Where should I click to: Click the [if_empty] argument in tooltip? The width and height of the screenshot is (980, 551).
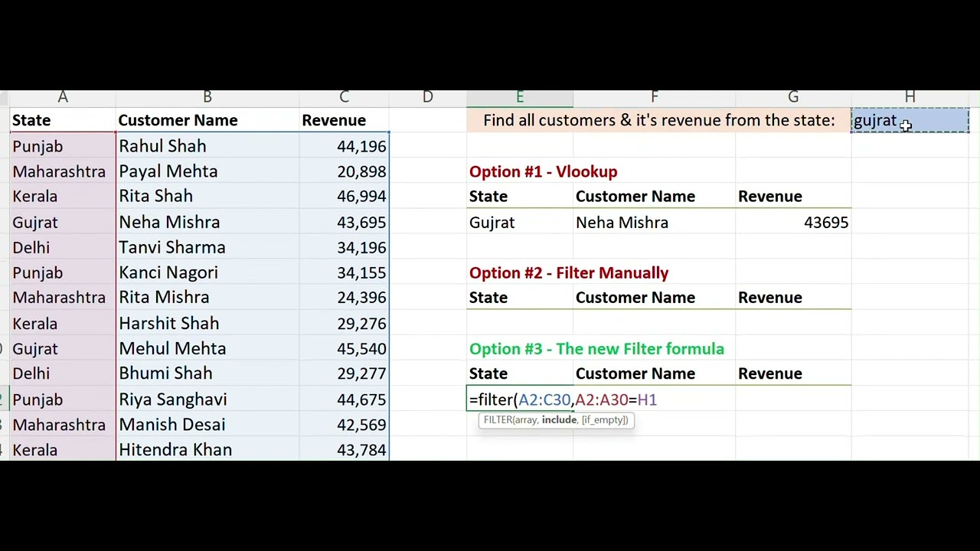605,419
